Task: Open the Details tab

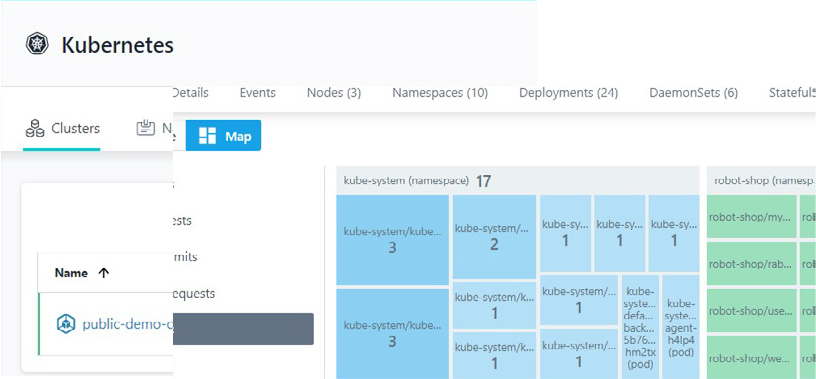Action: coord(190,93)
